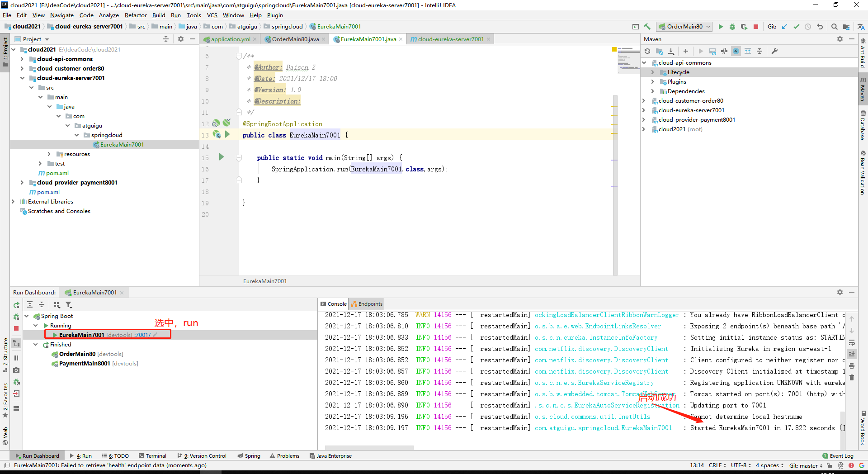The height and width of the screenshot is (474, 868).
Task: Git rollback undo arrow icon
Action: 820,27
